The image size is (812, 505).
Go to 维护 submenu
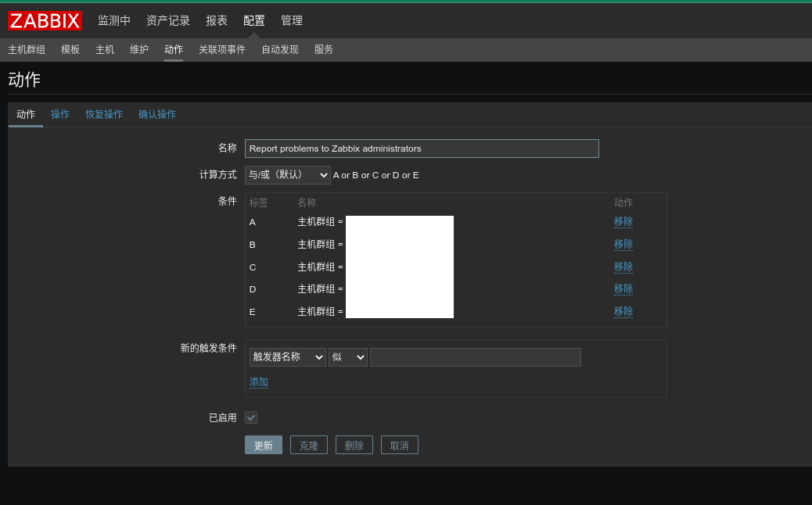pos(138,50)
